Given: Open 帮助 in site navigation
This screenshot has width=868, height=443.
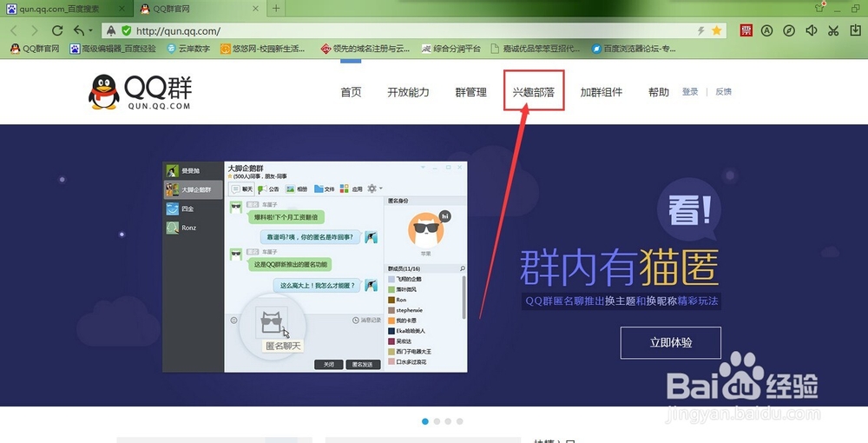Looking at the screenshot, I should point(659,92).
